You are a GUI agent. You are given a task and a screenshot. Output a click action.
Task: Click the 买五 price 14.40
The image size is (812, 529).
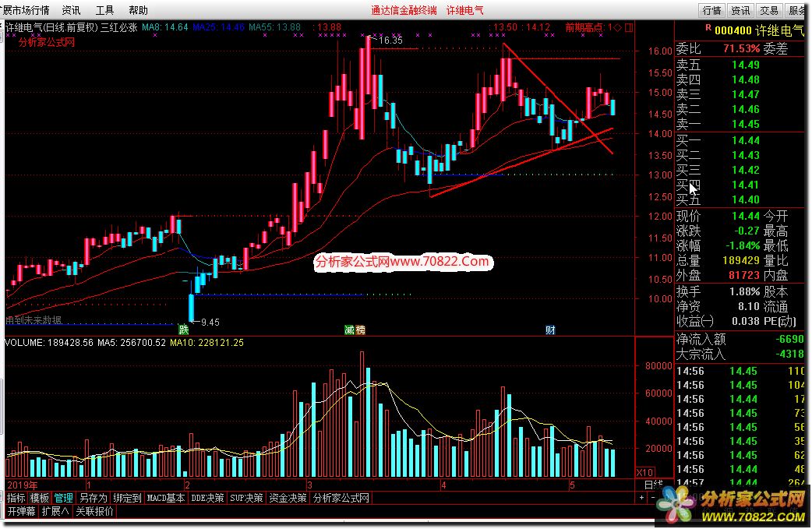coord(746,199)
